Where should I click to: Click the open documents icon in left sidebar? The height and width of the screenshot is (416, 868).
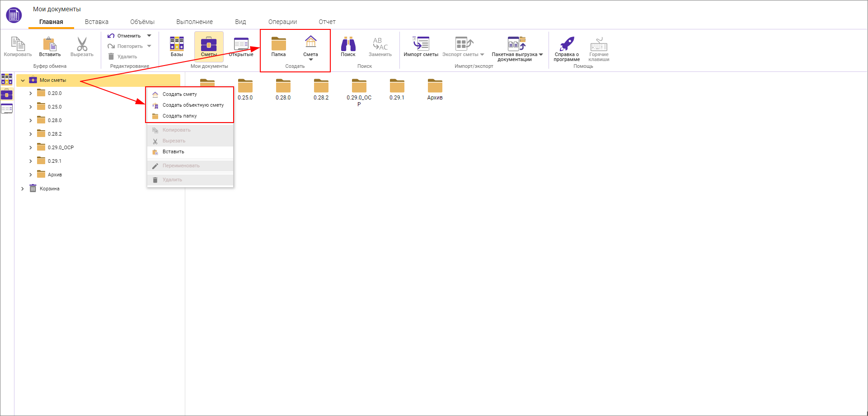point(7,109)
